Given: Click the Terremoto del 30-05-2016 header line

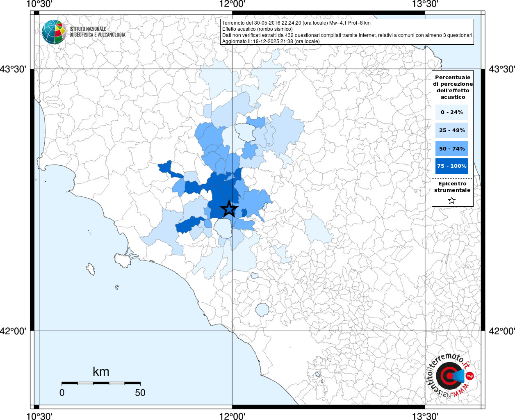Looking at the screenshot, I should pos(296,23).
